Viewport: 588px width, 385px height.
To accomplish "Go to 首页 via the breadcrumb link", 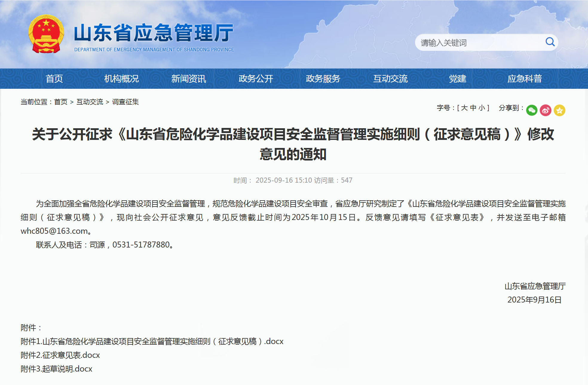I will click(x=61, y=102).
